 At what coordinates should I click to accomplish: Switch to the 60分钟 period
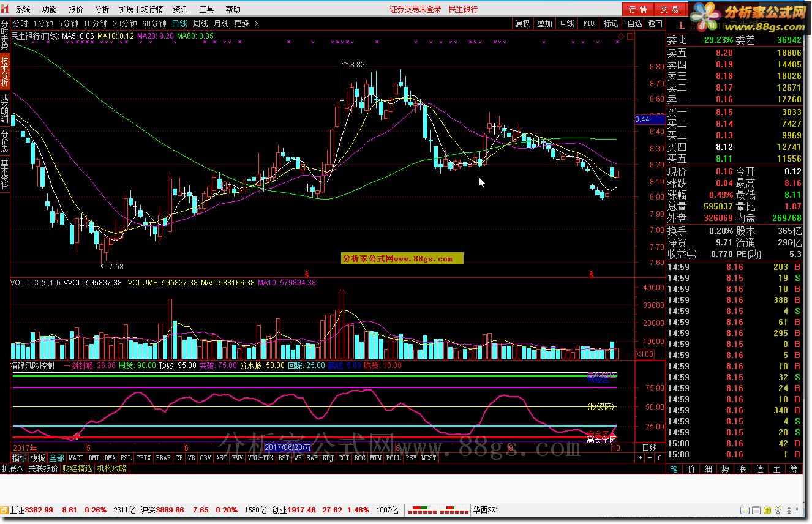[x=154, y=23]
